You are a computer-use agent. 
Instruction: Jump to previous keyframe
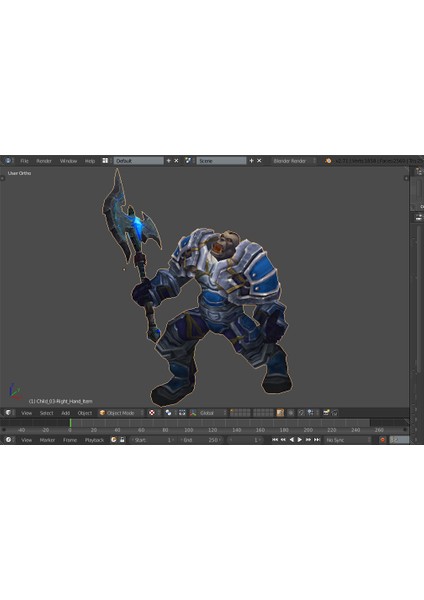click(x=283, y=440)
